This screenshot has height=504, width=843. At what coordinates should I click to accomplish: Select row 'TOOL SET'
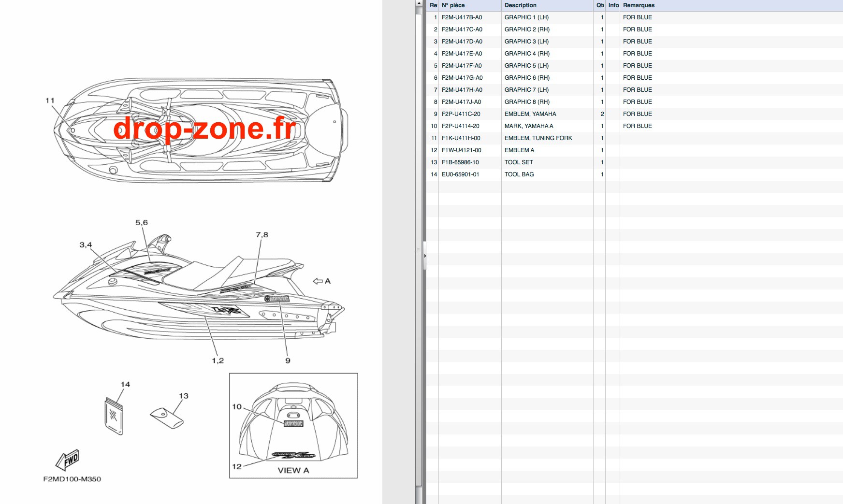(635, 162)
